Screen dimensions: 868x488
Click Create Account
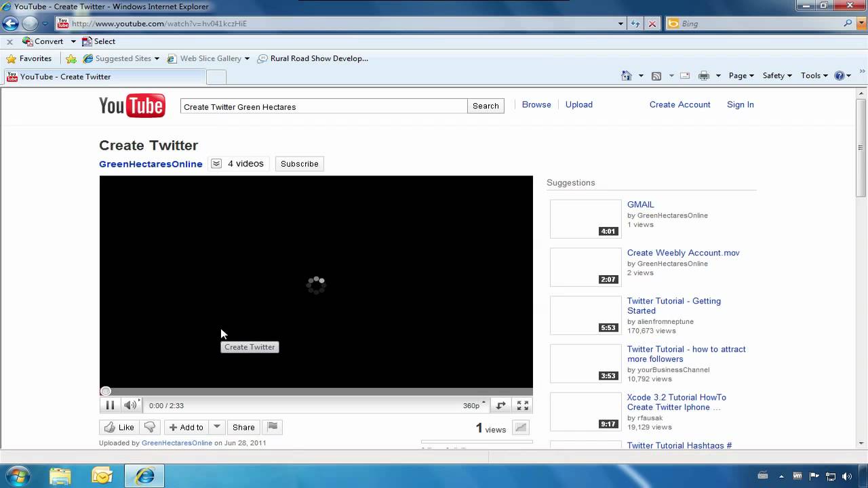click(x=680, y=105)
